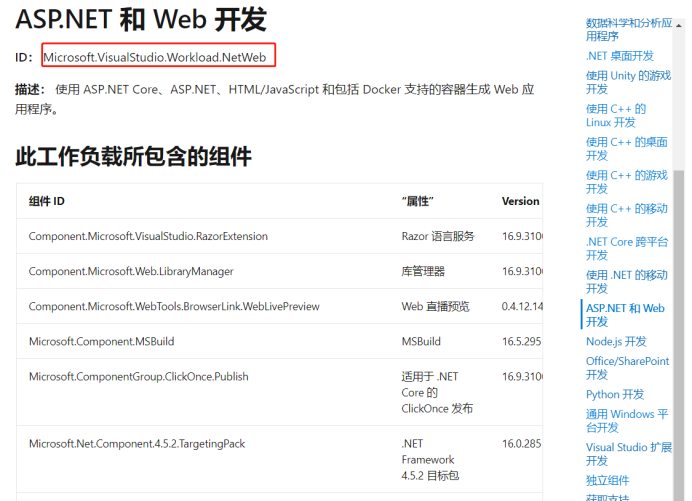Click version '0.4.12.14' cell

point(522,306)
